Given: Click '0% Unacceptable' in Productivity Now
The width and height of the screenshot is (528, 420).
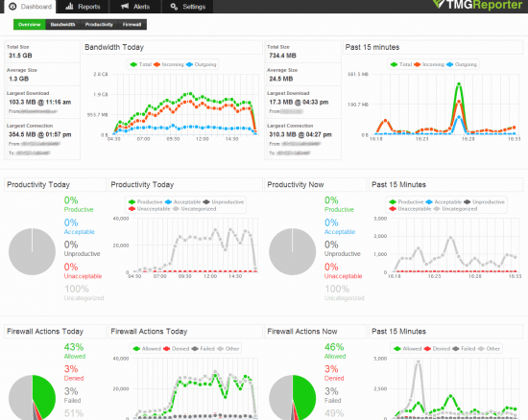Looking at the screenshot, I should click(343, 271).
